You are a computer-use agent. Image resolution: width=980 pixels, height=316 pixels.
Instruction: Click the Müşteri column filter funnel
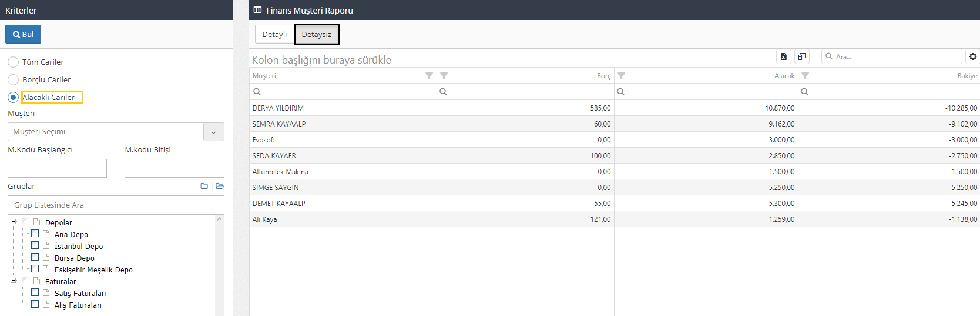429,75
